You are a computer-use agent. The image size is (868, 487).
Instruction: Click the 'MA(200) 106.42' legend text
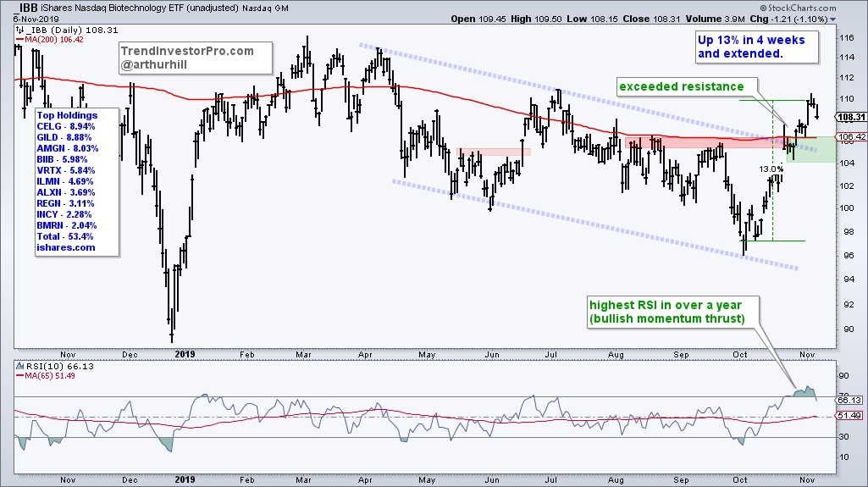(54, 40)
